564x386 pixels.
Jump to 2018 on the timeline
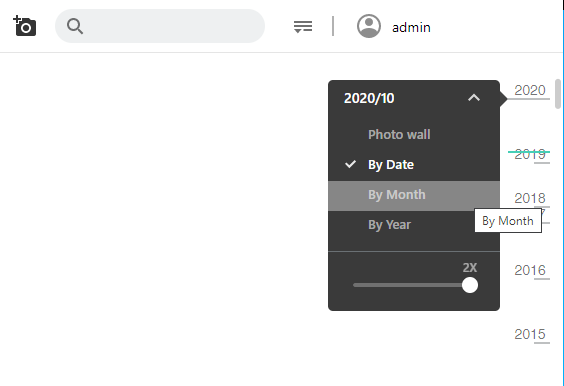530,198
